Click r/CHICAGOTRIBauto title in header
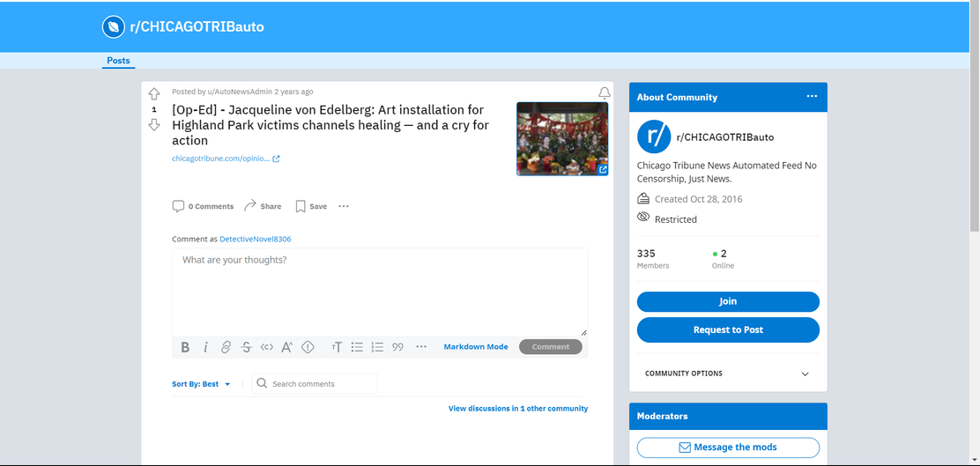Viewport: 980px width, 466px height. 197,26
